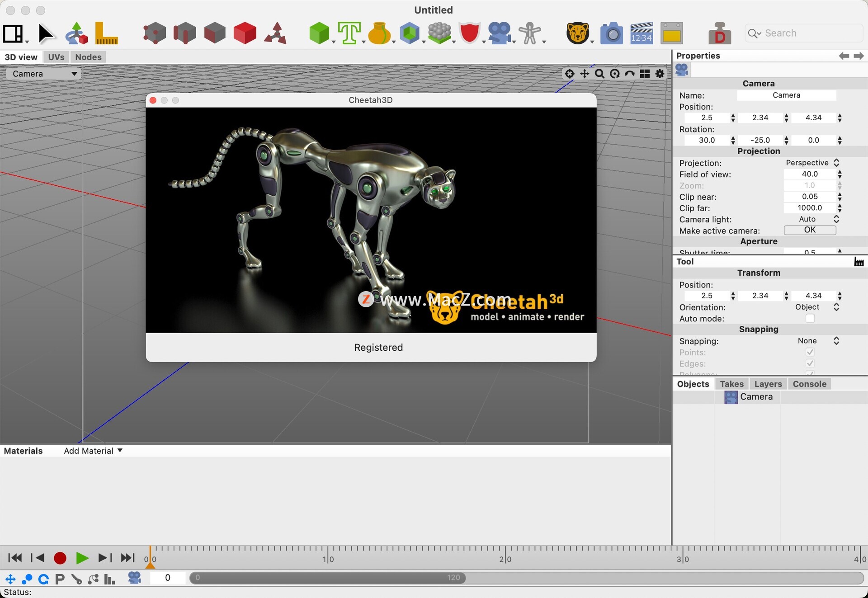Take a snapshot with the camera icon

[x=612, y=33]
